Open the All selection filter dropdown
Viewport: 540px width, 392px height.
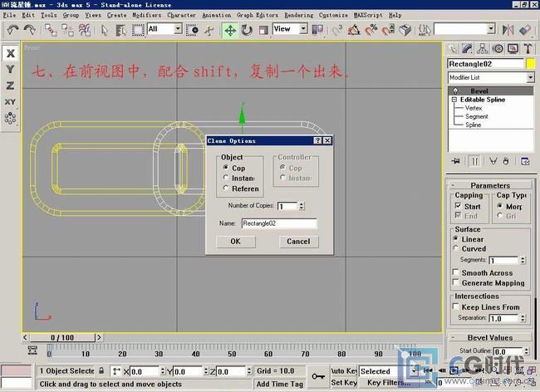(178, 29)
